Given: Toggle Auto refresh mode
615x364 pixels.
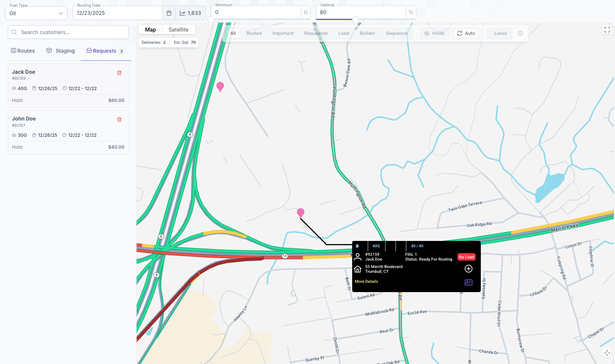Looking at the screenshot, I should pos(466,33).
